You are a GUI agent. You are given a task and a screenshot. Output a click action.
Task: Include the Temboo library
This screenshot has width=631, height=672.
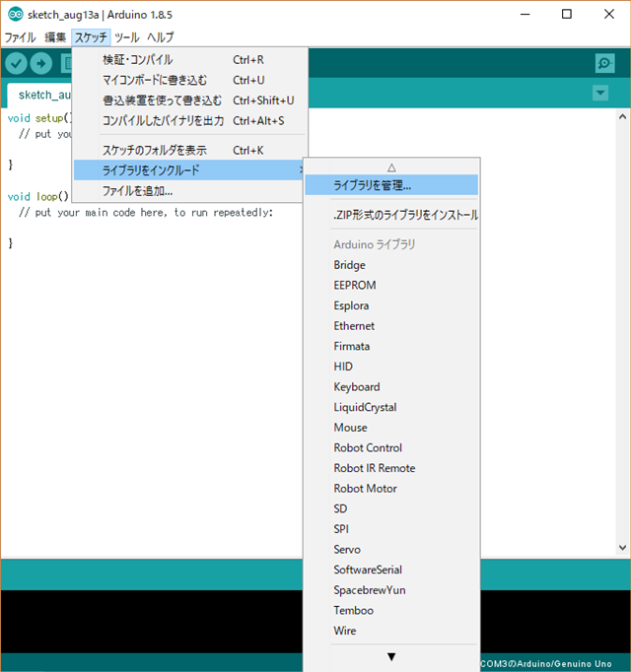click(391, 610)
